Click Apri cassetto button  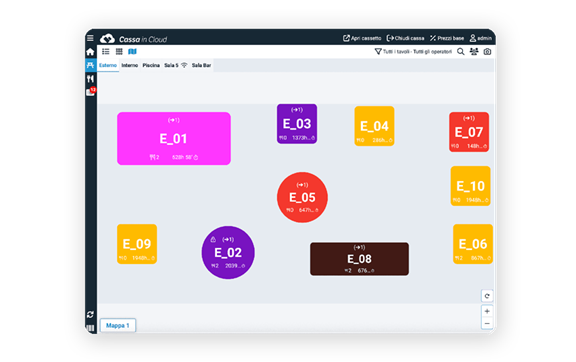click(x=362, y=38)
